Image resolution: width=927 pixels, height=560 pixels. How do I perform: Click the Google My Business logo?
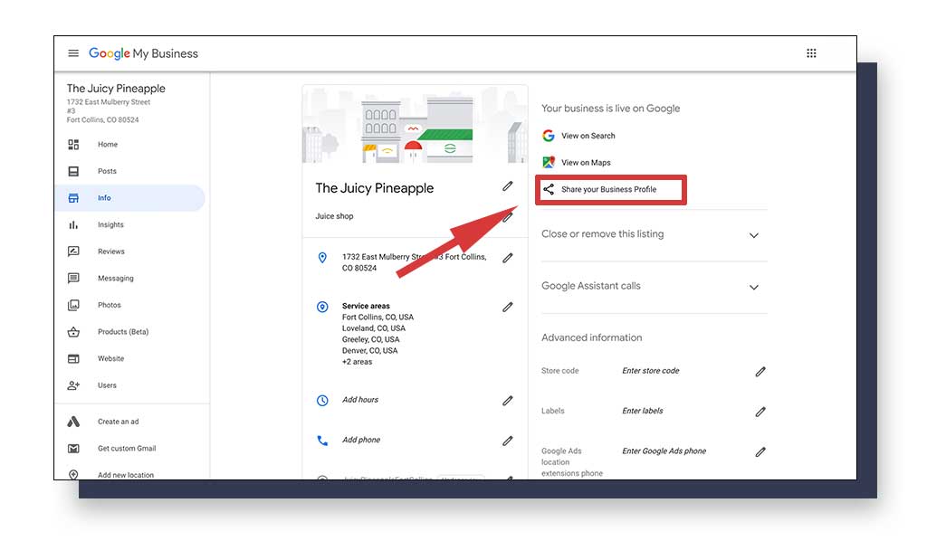[144, 53]
